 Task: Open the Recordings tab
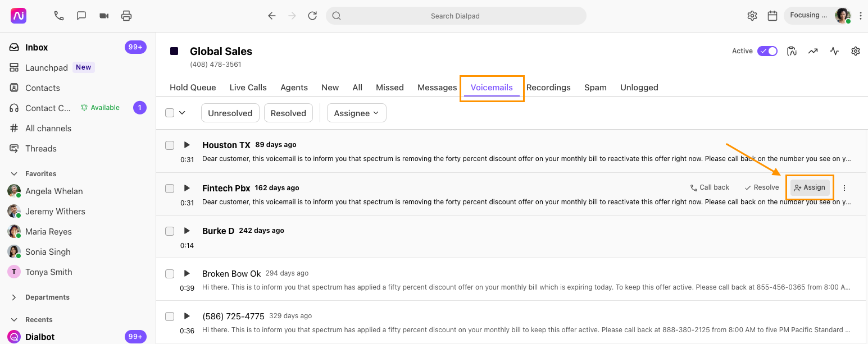tap(548, 88)
